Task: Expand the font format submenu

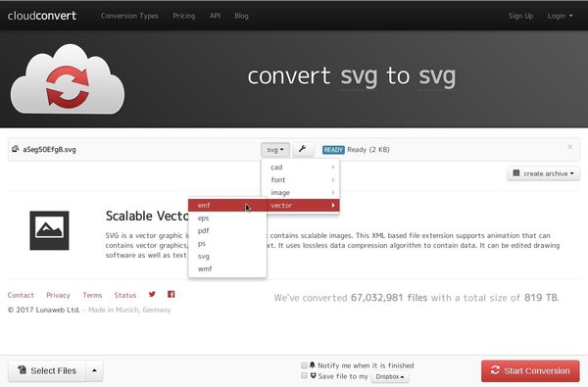Action: 301,179
